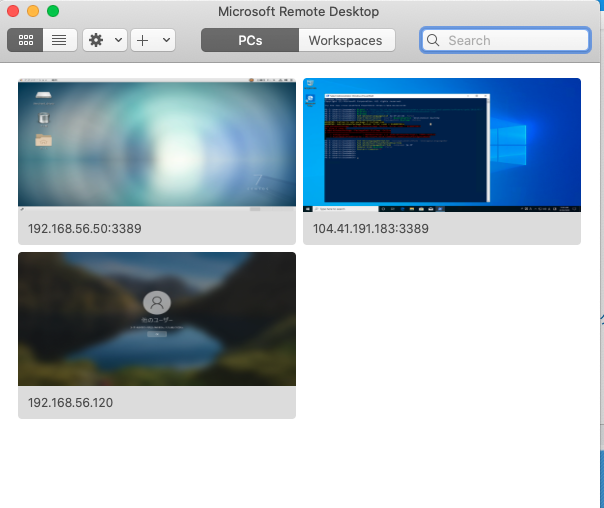This screenshot has width=604, height=508.
Task: Select the label 104.41.191.183:3389
Action: pyautogui.click(x=371, y=229)
